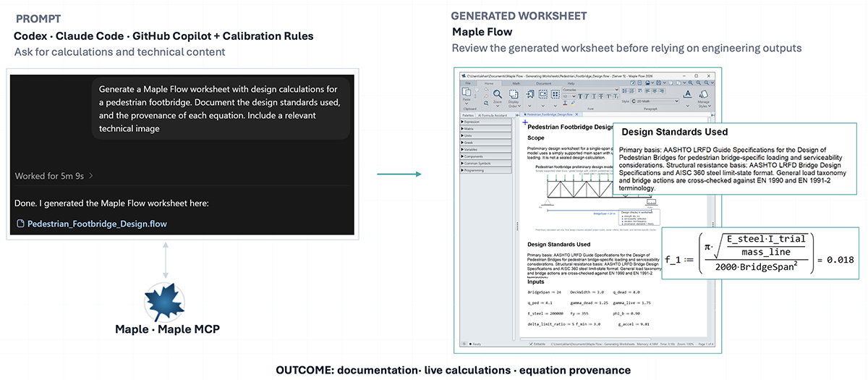868x380 pixels.
Task: Expand the Expression palette
Action: (x=485, y=122)
